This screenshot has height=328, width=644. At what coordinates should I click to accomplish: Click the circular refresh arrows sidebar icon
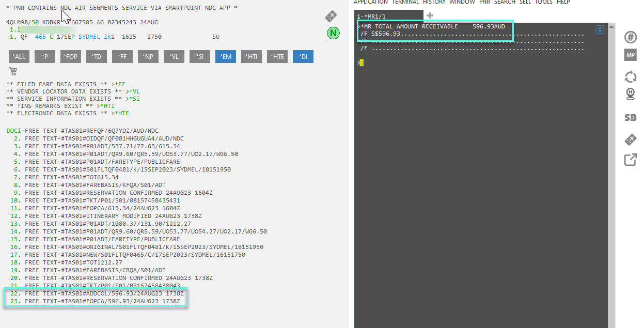[x=631, y=76]
